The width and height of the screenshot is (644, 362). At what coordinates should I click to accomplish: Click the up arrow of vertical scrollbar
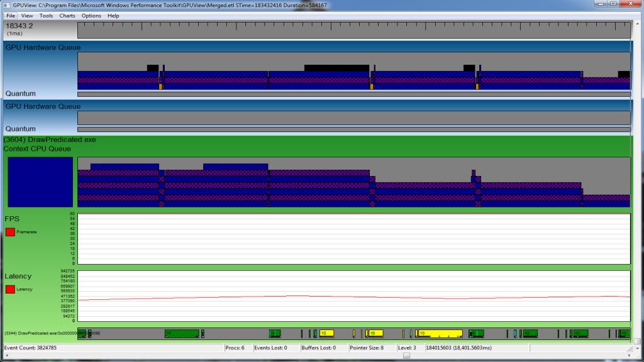click(637, 24)
